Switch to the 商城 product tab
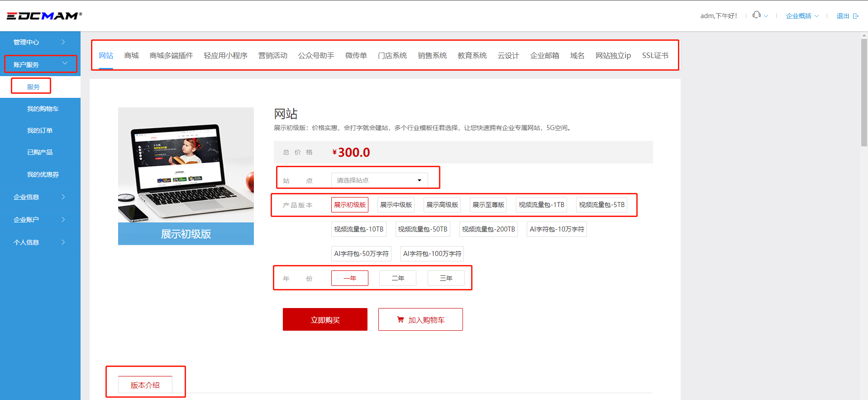 (131, 55)
